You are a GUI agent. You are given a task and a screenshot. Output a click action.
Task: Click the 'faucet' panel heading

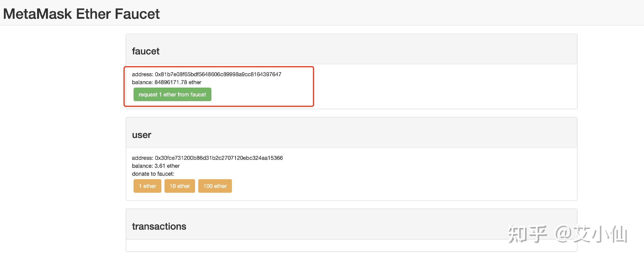coord(145,51)
